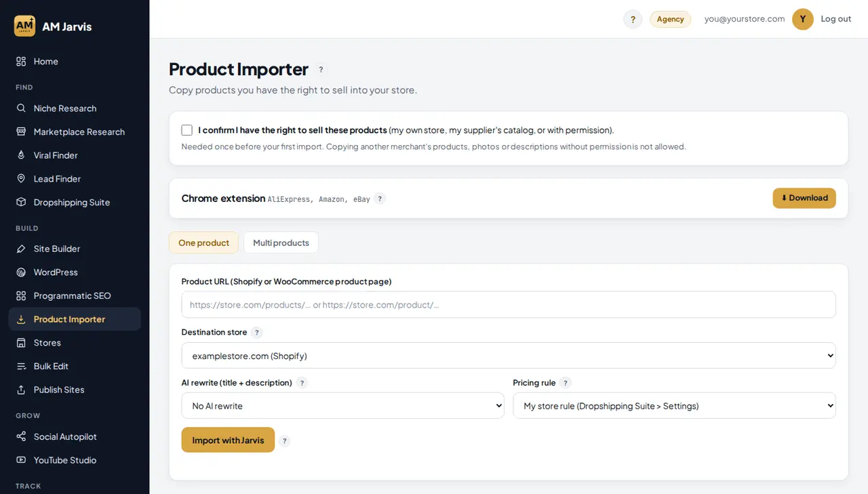Click the help icon beside Pricing rule
Image resolution: width=868 pixels, height=494 pixels.
click(566, 383)
